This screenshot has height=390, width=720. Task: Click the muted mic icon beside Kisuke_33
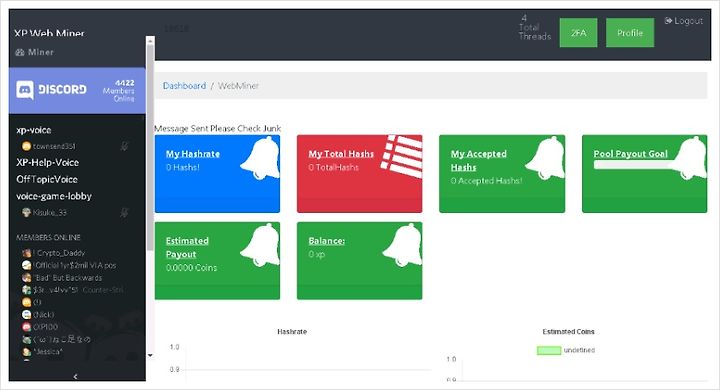[x=124, y=212]
